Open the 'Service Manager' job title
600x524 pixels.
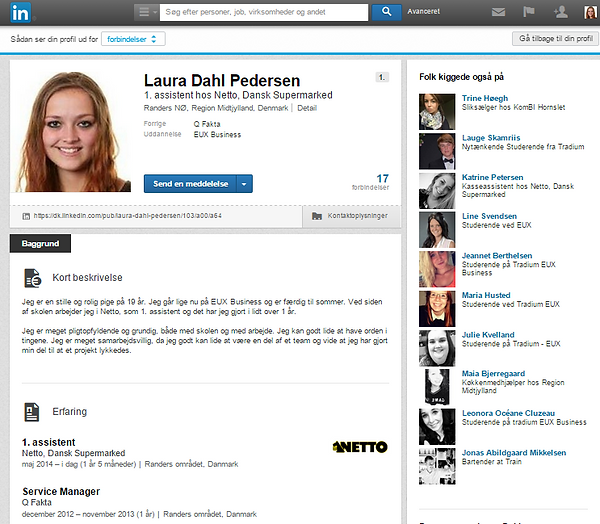tap(61, 491)
